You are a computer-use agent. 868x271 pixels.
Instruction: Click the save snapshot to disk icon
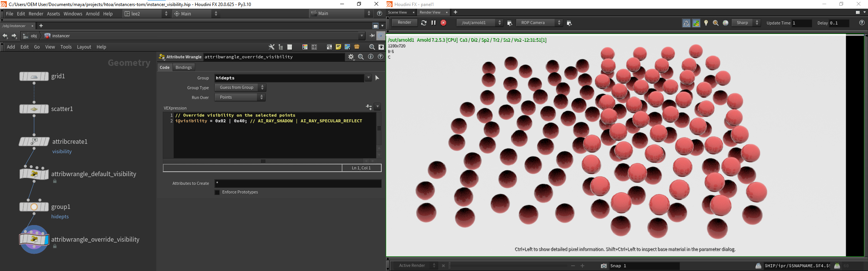[758, 266]
